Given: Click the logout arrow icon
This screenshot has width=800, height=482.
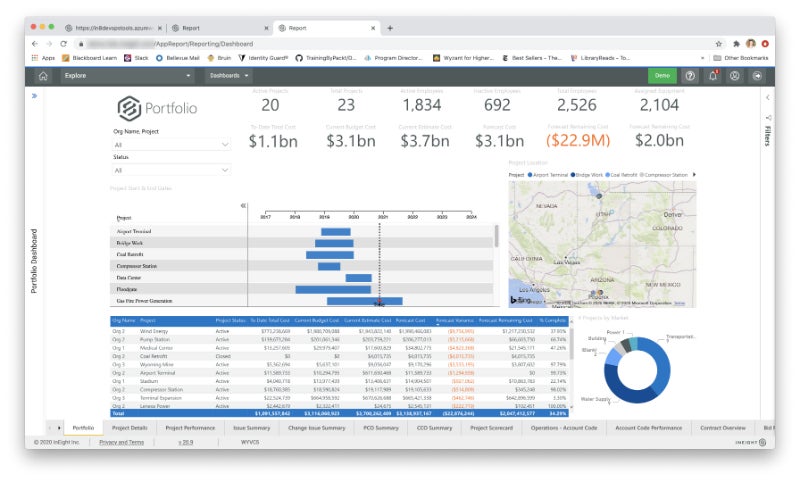Looking at the screenshot, I should click(757, 75).
